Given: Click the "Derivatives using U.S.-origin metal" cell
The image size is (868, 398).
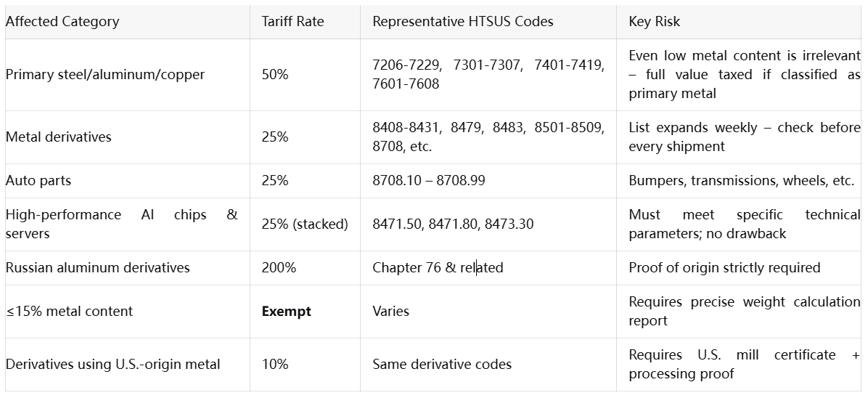Looking at the screenshot, I should click(112, 365).
